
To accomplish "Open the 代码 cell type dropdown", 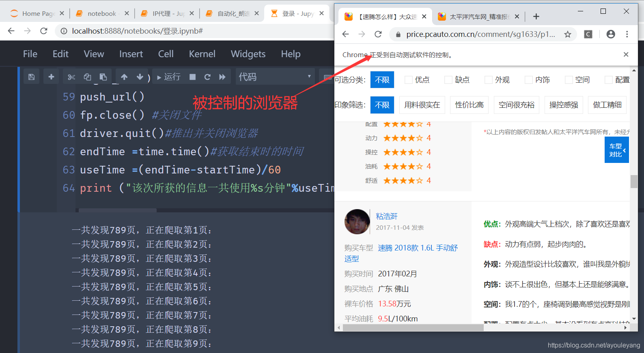I will [x=275, y=77].
